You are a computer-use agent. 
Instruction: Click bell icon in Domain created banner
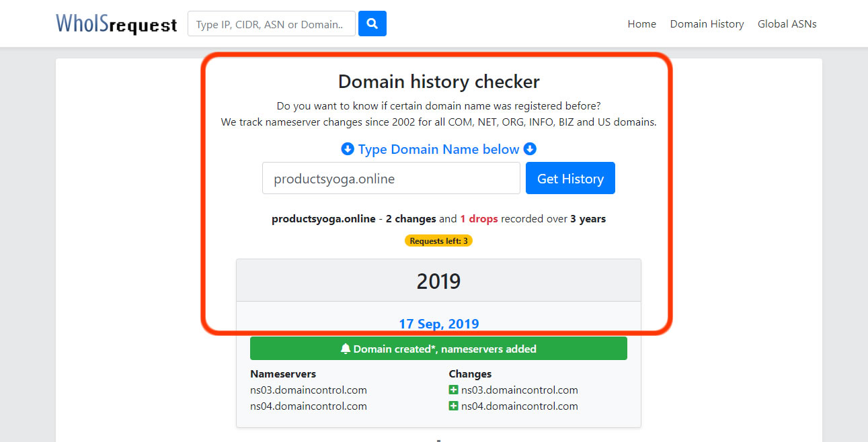[x=346, y=349]
